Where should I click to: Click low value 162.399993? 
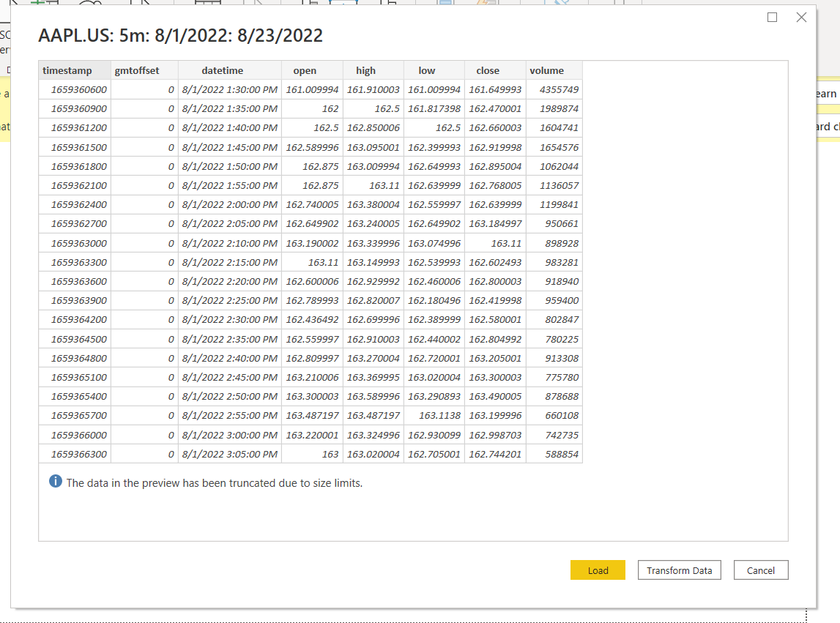click(434, 147)
